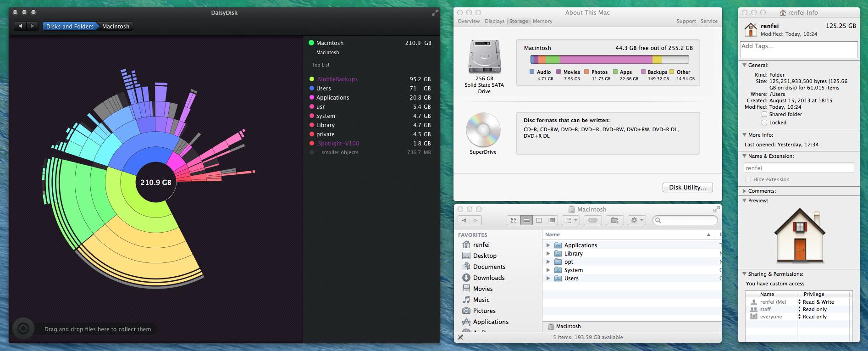Expand the Applications folder in Finder list

click(548, 245)
